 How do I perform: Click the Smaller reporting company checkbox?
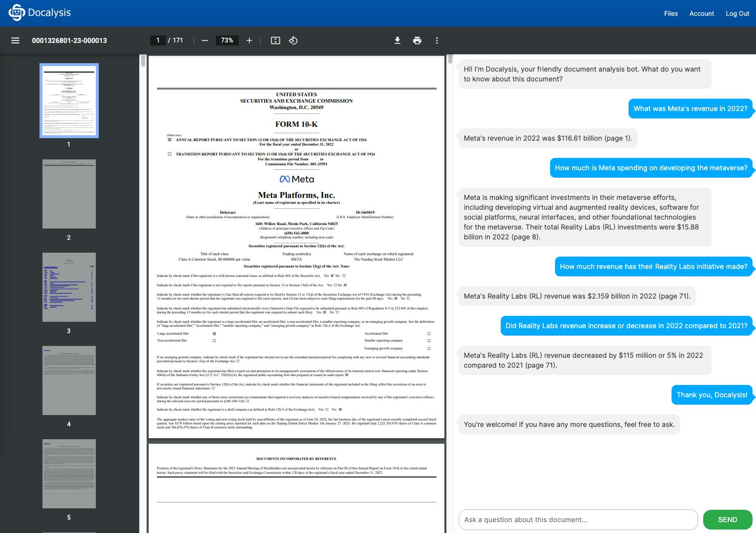pyautogui.click(x=429, y=341)
